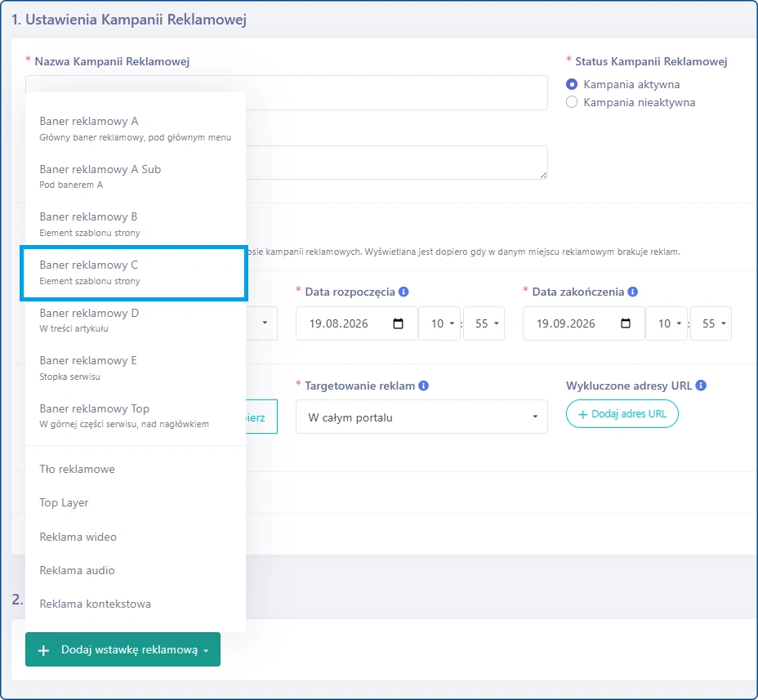Click partially hidden dropdown arrow left of Data rozpoczęcia
This screenshot has height=700, width=758.
[265, 323]
